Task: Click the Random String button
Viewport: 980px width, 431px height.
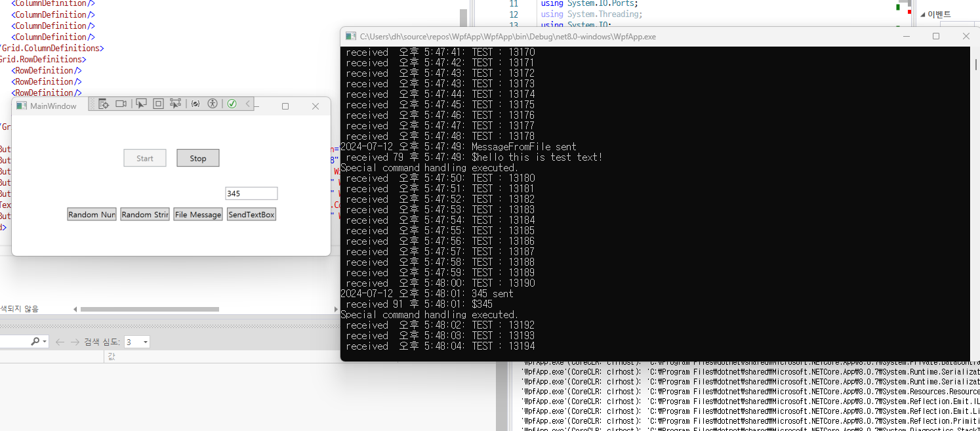Action: click(145, 215)
